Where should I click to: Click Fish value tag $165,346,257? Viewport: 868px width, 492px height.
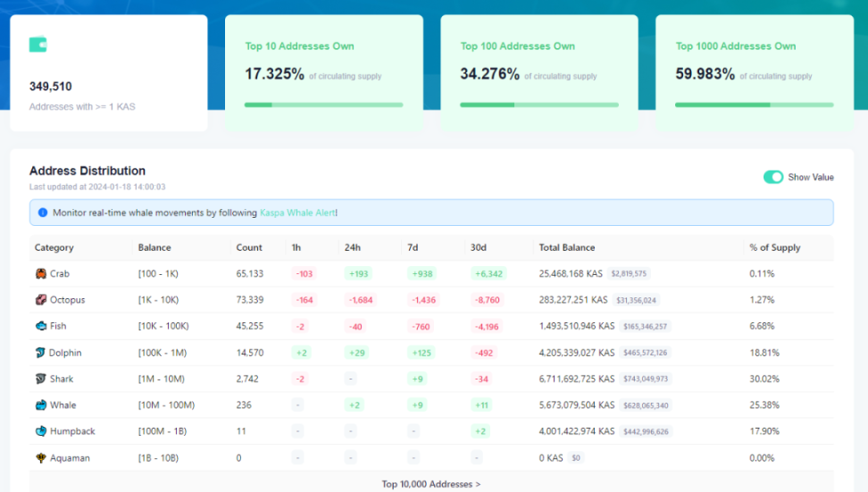[645, 327]
